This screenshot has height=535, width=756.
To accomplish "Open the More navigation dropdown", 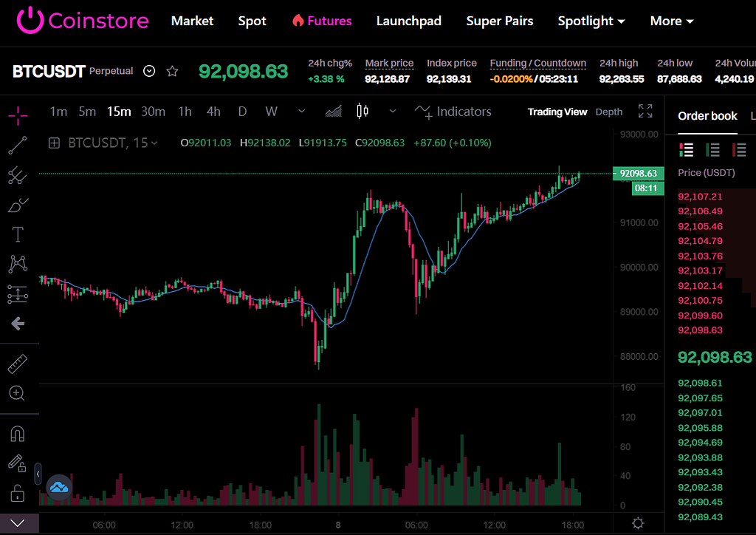I will (672, 21).
